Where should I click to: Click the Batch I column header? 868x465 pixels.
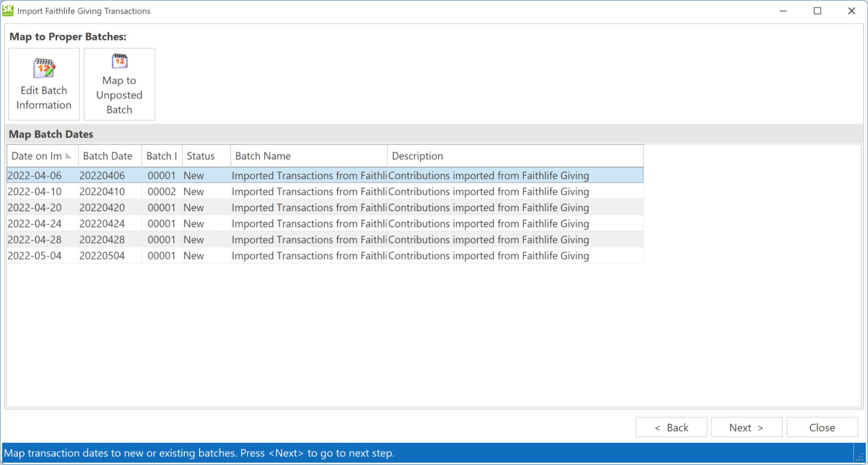coord(162,156)
